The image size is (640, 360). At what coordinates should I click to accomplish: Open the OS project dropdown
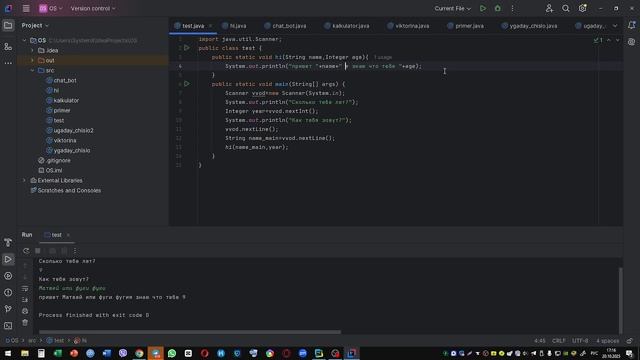[x=51, y=8]
